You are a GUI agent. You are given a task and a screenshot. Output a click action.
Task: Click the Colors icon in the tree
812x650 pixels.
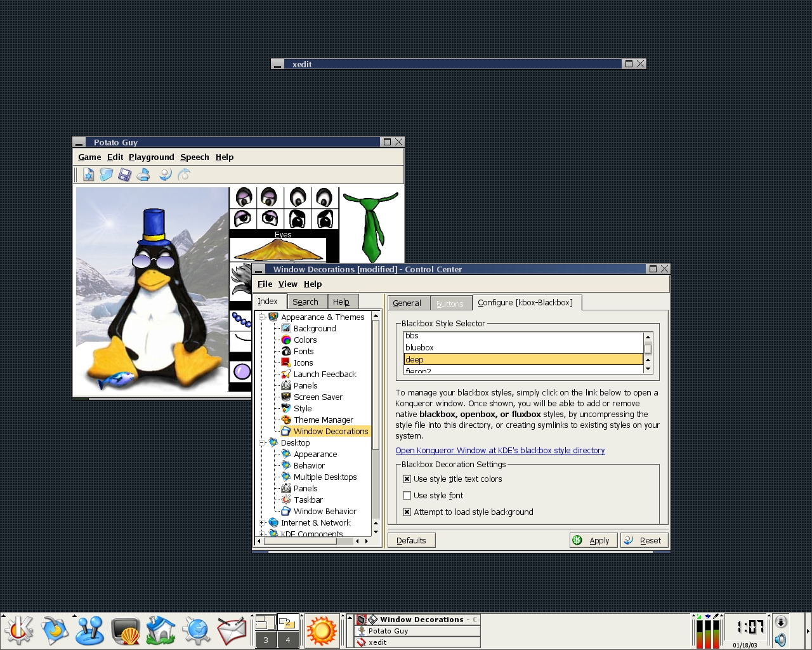point(286,340)
